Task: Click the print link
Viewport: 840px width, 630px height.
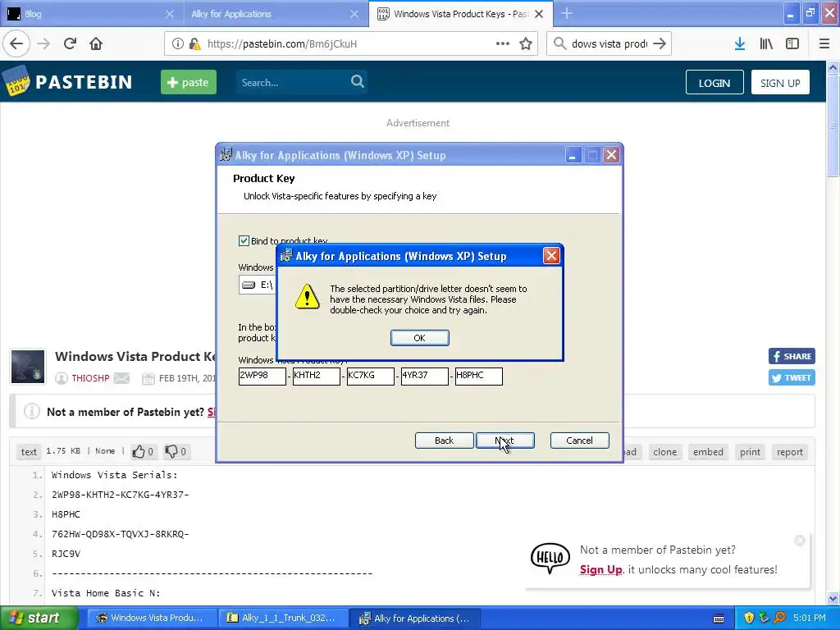Action: 750,452
